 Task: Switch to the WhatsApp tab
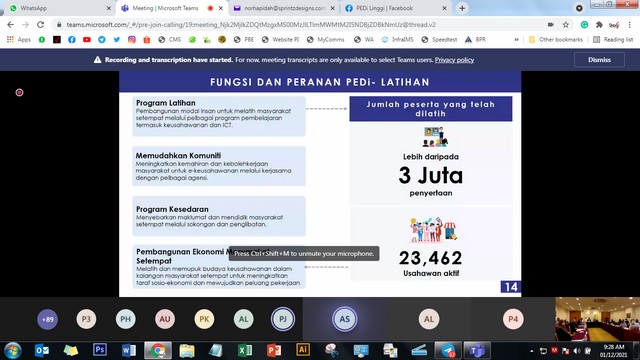tap(57, 8)
